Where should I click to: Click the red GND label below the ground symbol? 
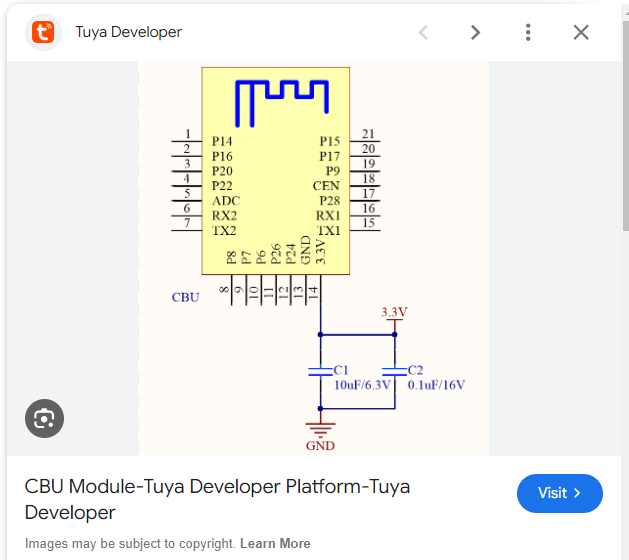(x=320, y=446)
